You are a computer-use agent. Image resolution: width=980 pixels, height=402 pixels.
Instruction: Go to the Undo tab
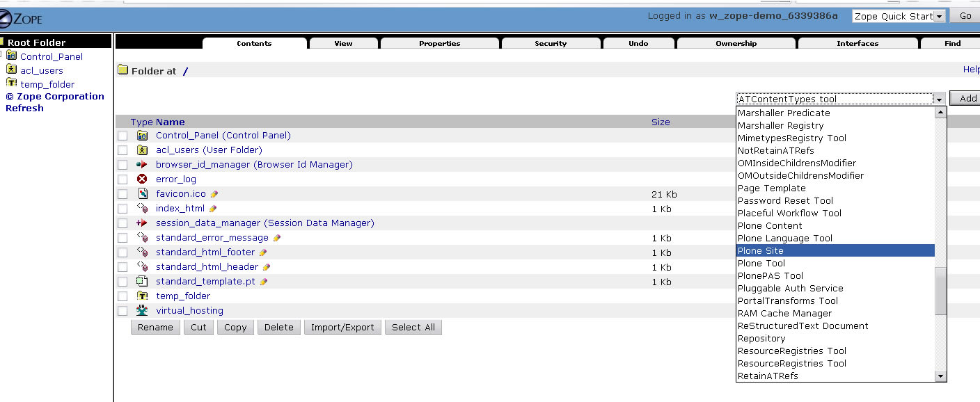click(x=638, y=43)
